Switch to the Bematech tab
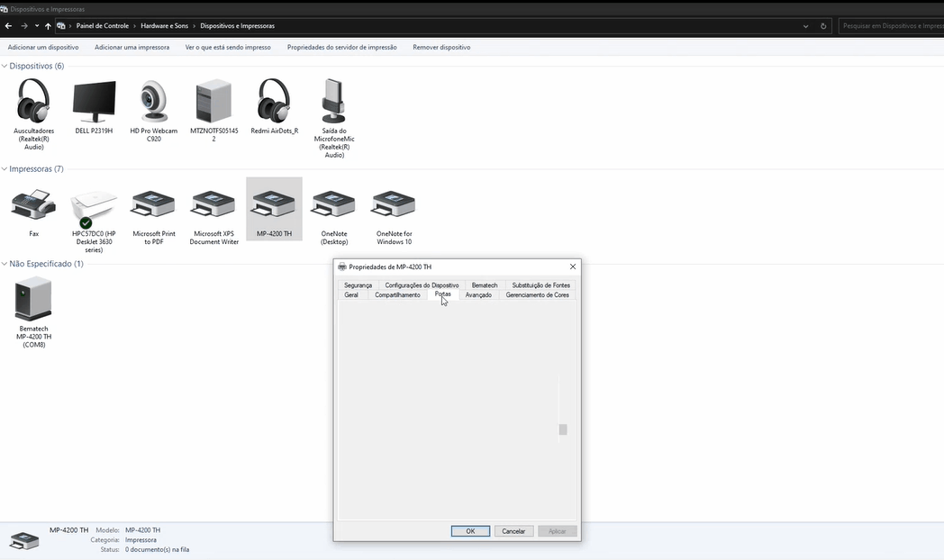 484,285
